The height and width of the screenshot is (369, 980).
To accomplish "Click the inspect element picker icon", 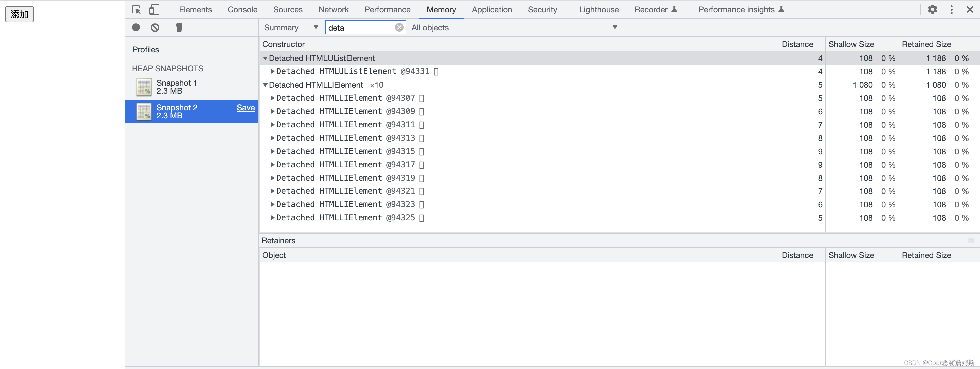I will (136, 10).
